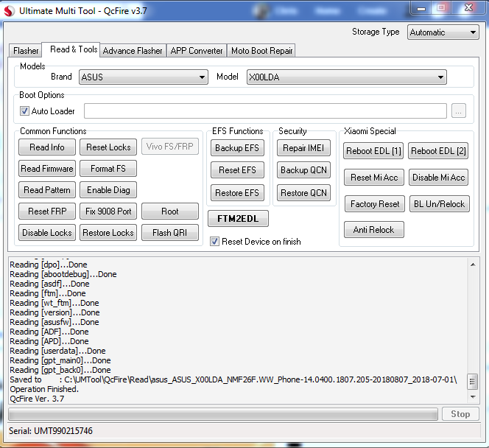Screen dimensions: 489x448
Task: Open the Moto Boot Repair tab
Action: click(261, 51)
